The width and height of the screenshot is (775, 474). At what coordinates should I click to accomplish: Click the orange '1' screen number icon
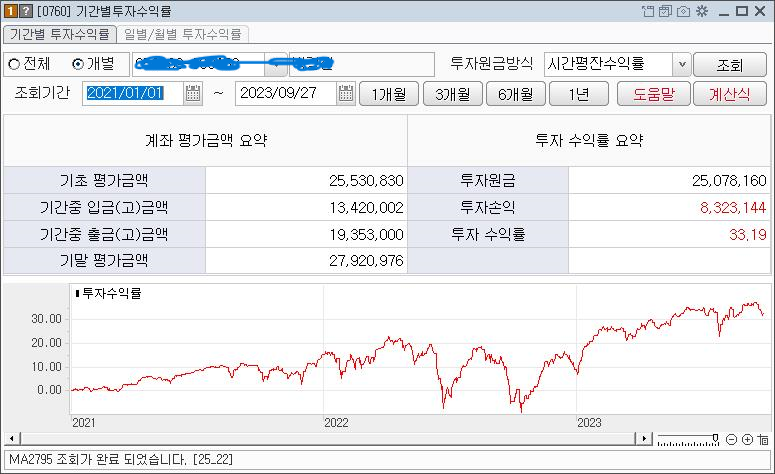[10, 11]
